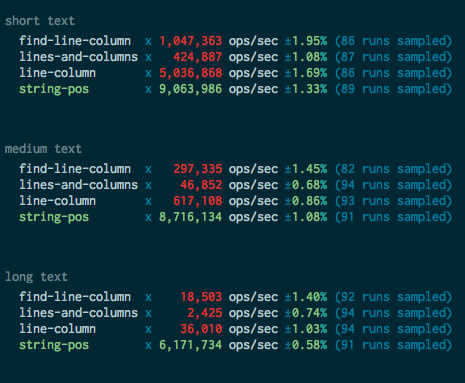Select line-column under medium text
Screen dimensions: 465x383
click(x=57, y=201)
